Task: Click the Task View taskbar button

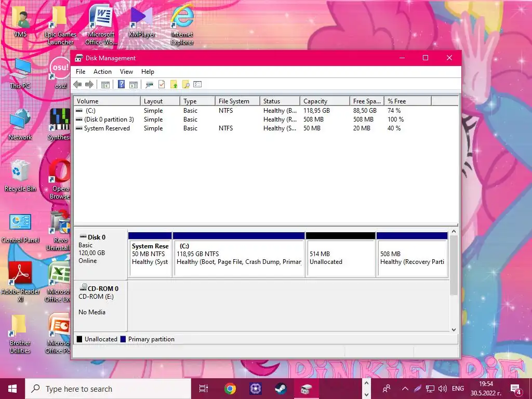Action: [x=203, y=389]
